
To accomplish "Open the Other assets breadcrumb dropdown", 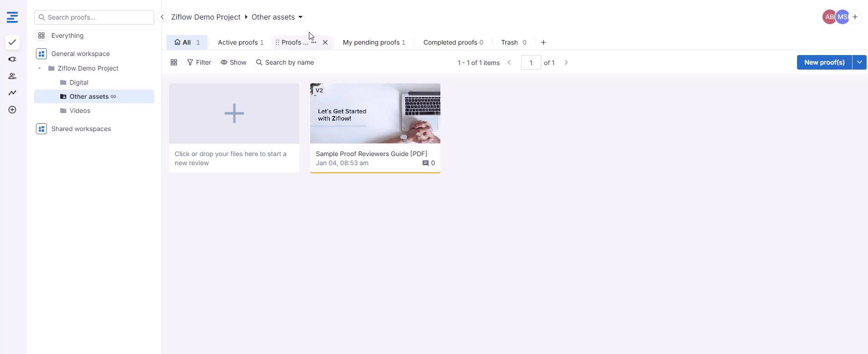I will point(300,17).
